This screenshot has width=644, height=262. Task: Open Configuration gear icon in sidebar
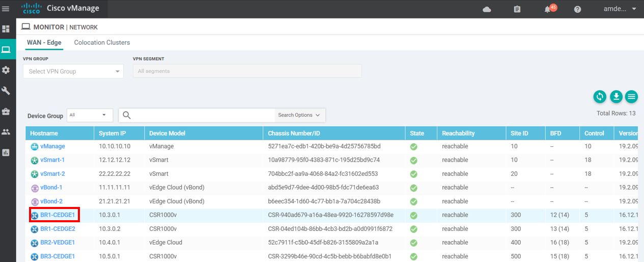point(6,70)
